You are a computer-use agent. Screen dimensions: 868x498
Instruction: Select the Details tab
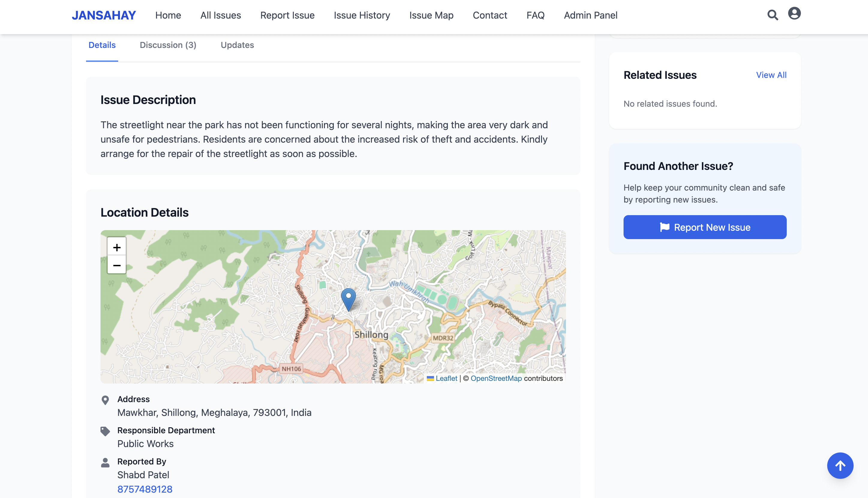(x=102, y=45)
